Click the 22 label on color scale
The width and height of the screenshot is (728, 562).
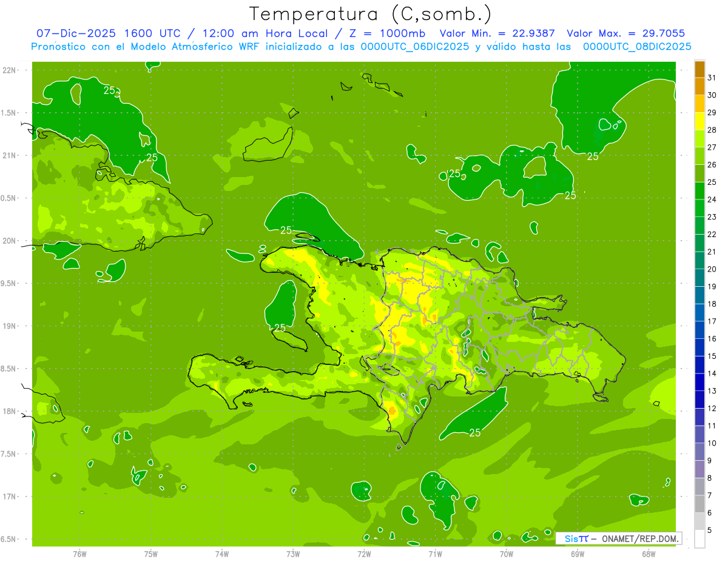click(712, 235)
